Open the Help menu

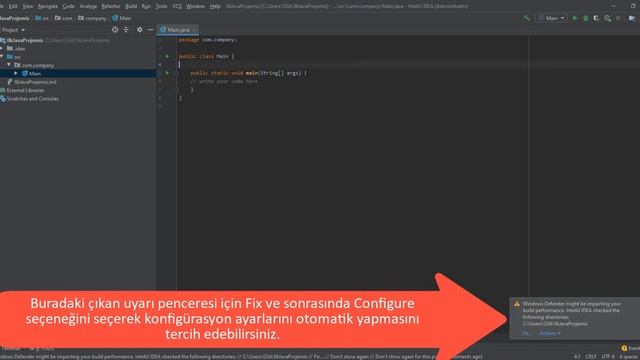point(215,6)
